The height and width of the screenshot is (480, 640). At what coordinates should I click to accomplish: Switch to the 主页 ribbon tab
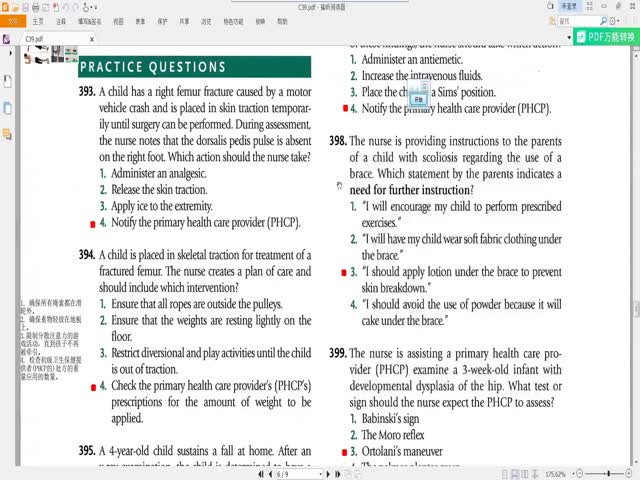[38, 20]
